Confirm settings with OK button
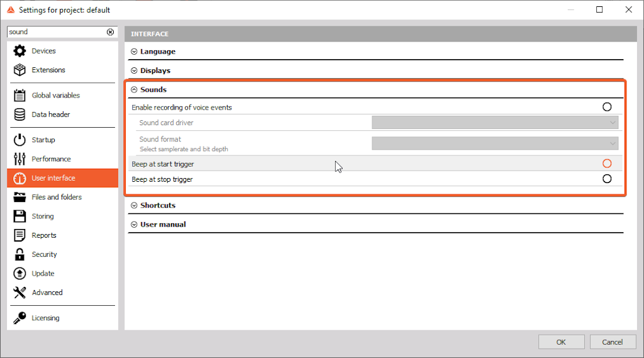 click(x=561, y=342)
